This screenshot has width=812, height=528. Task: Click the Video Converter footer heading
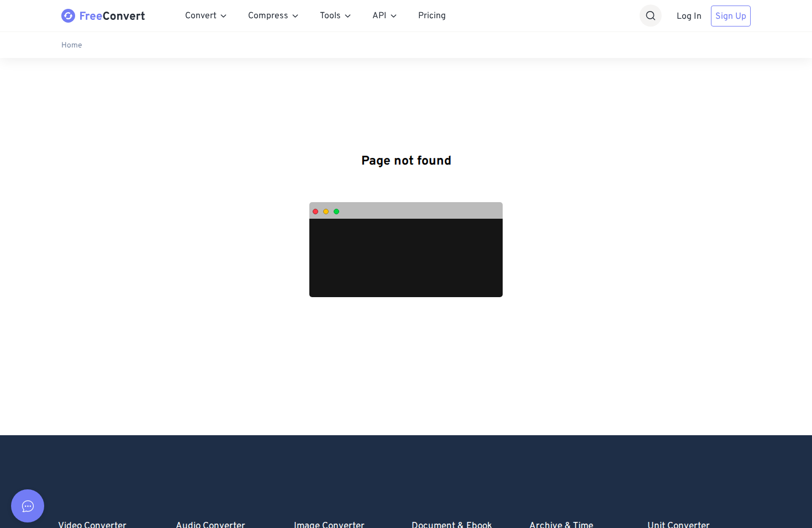(92, 524)
